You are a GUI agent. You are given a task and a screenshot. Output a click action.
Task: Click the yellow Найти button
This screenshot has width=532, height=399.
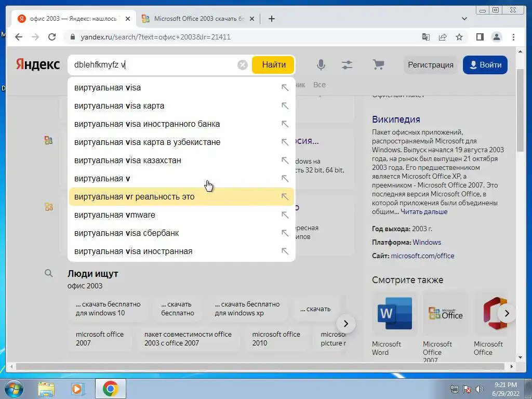pyautogui.click(x=273, y=64)
